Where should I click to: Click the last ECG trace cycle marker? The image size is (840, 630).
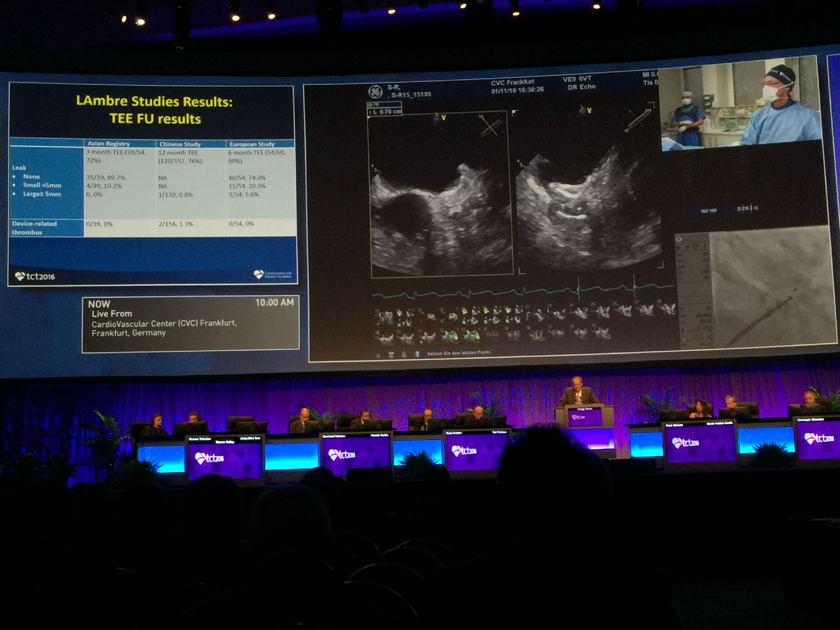click(634, 287)
